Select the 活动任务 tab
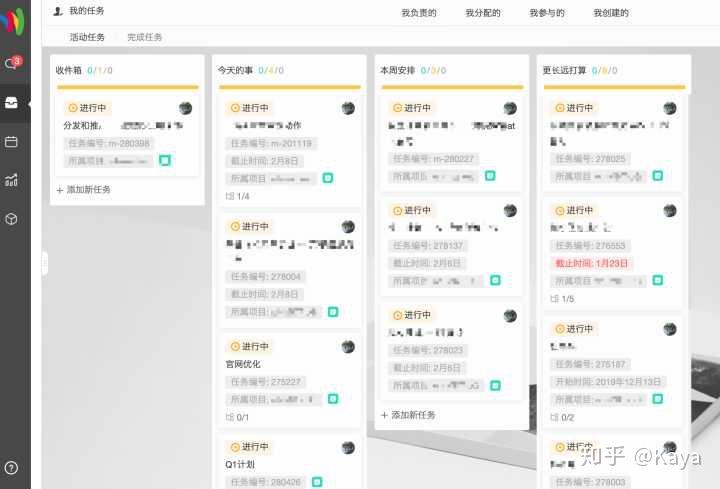The image size is (720, 489). coord(87,37)
